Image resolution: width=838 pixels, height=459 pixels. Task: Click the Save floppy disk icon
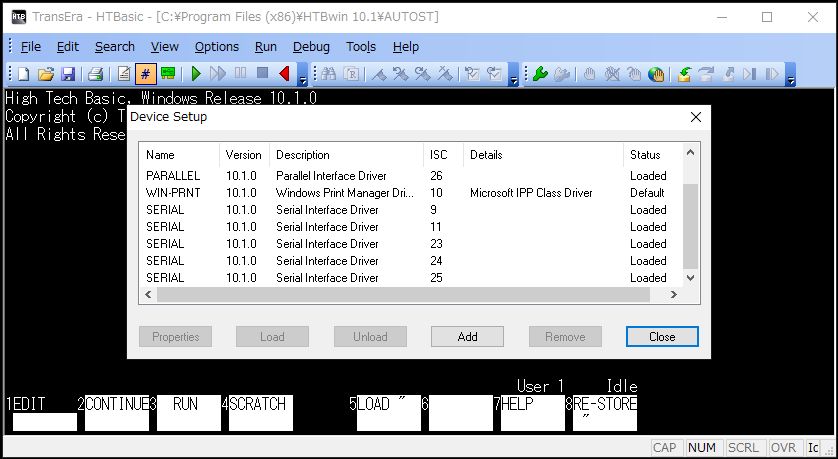coord(68,74)
